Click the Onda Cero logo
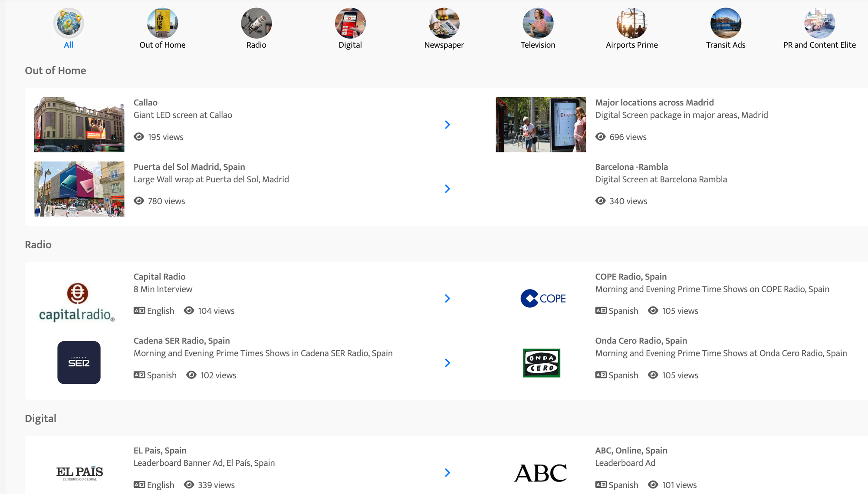Image resolution: width=868 pixels, height=494 pixels. 542,363
